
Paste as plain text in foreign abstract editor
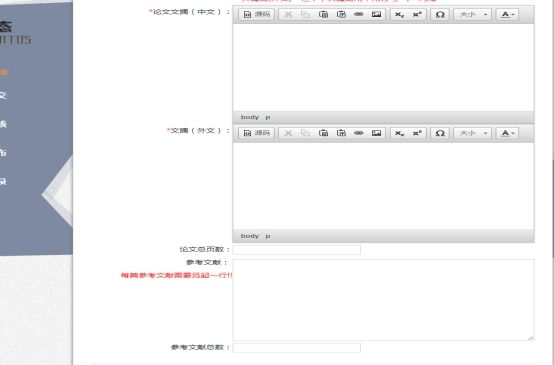tap(341, 133)
